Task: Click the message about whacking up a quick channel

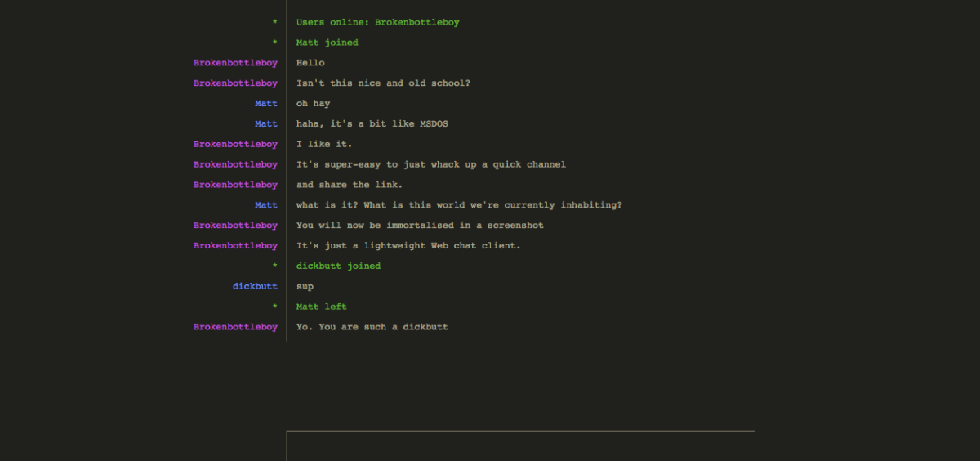Action: (431, 164)
